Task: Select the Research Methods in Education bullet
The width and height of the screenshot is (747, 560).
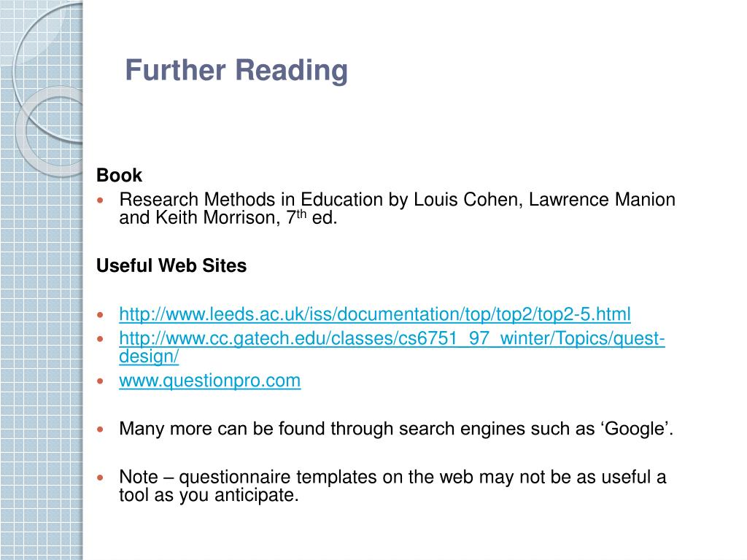Action: tap(397, 208)
